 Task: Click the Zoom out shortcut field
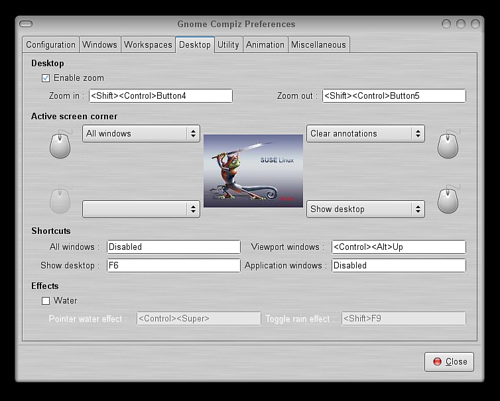pyautogui.click(x=394, y=96)
